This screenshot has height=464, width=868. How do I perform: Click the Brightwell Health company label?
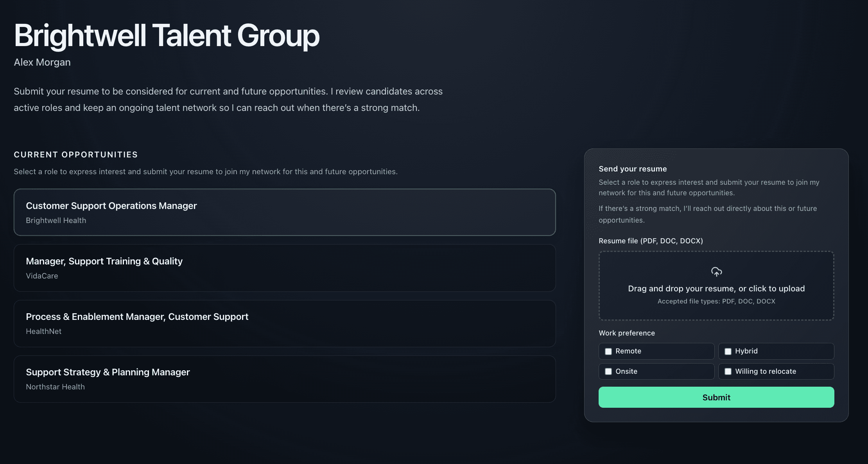click(56, 220)
